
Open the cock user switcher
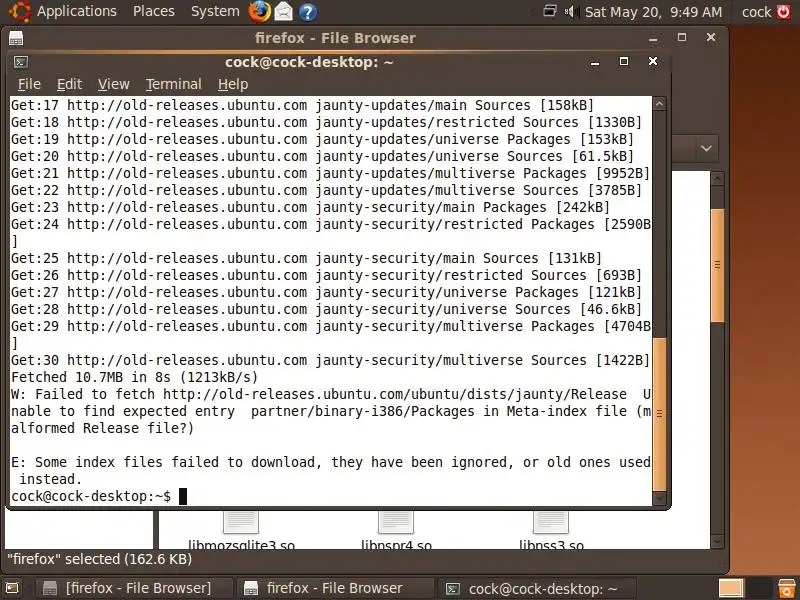[756, 12]
